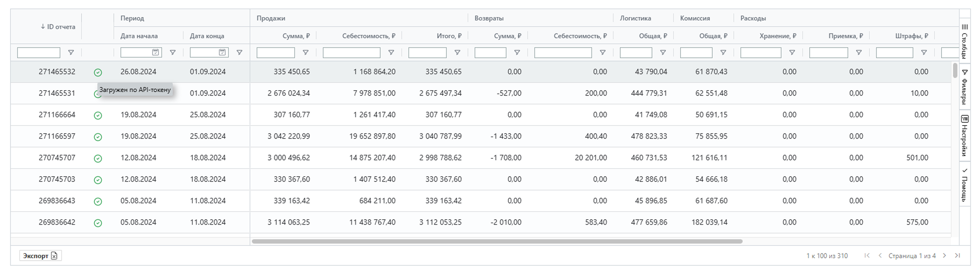Focus the ID отчета filter input field
The height and width of the screenshot is (271, 980).
[x=38, y=52]
